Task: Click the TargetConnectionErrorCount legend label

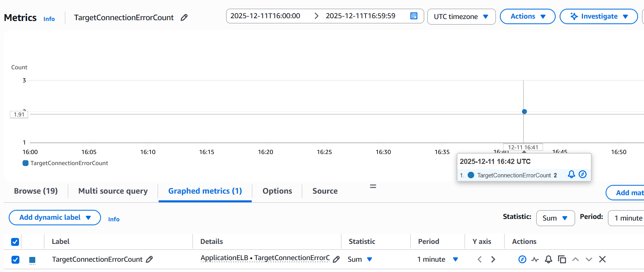Action: click(69, 163)
